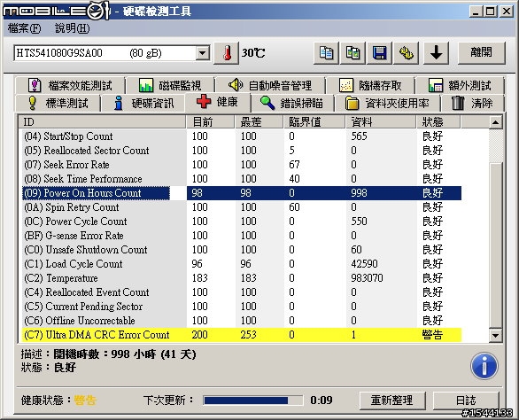
Task: Select the (0A) Spin Retry Count row
Action: point(242,207)
